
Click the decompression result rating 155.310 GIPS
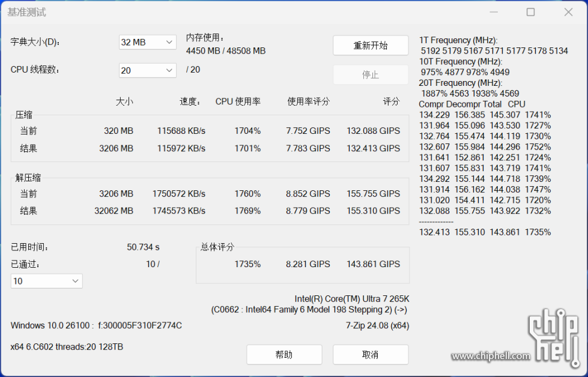point(373,211)
